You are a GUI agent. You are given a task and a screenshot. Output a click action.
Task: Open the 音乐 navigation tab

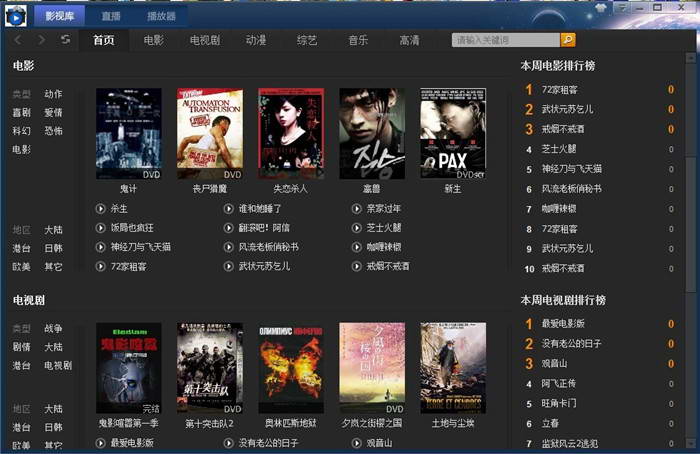358,40
